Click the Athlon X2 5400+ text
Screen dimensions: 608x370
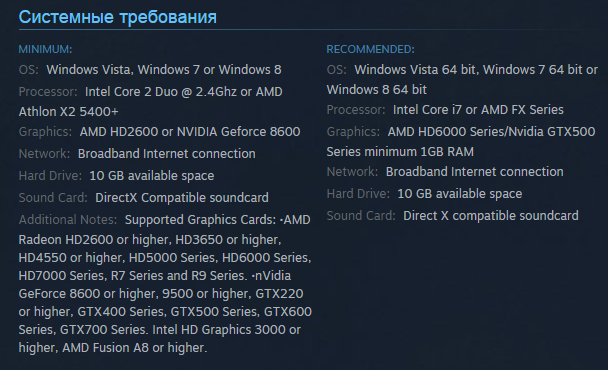[x=68, y=112]
